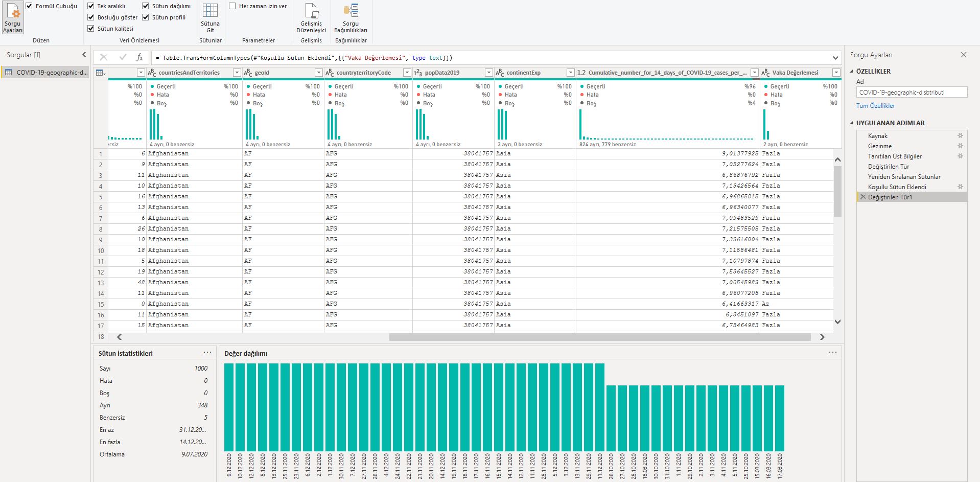Screen dimensions: 980x482
Task: Open the geoId column filter dropdown
Action: click(x=318, y=73)
